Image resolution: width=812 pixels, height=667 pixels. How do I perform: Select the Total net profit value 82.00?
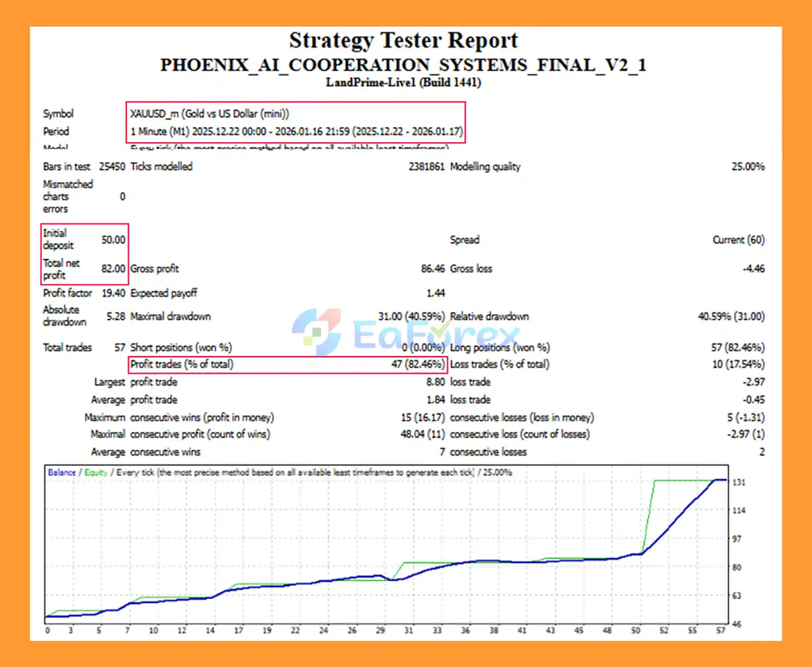click(114, 268)
